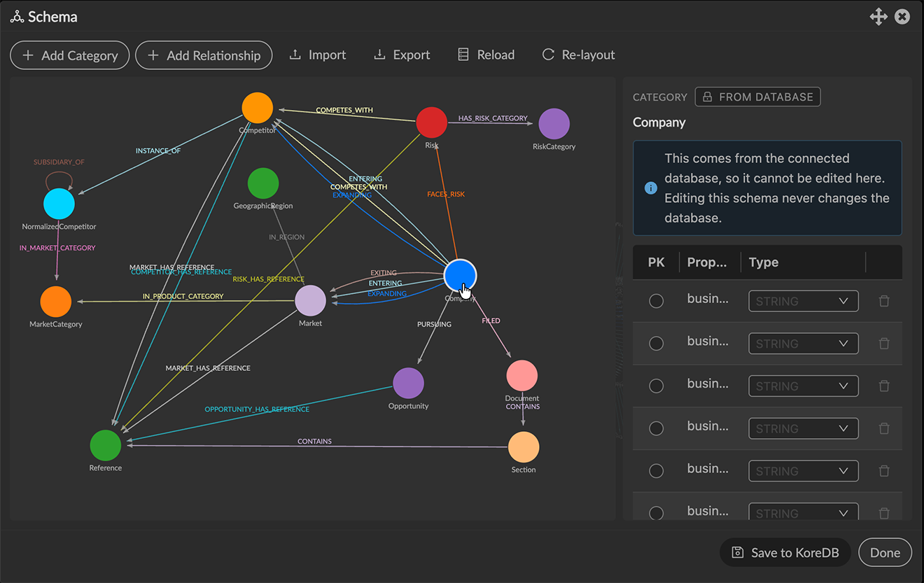Click the Schema graph icon in title
The width and height of the screenshot is (924, 583).
[x=17, y=17]
